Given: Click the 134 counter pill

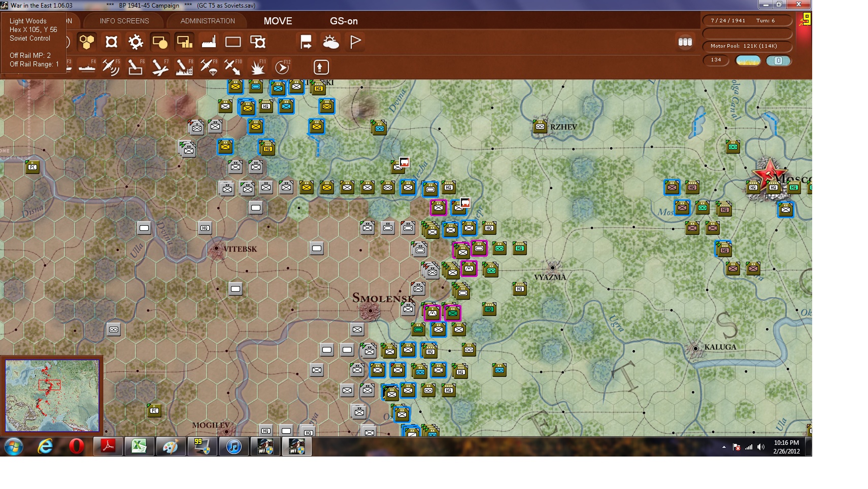Looking at the screenshot, I should [716, 60].
